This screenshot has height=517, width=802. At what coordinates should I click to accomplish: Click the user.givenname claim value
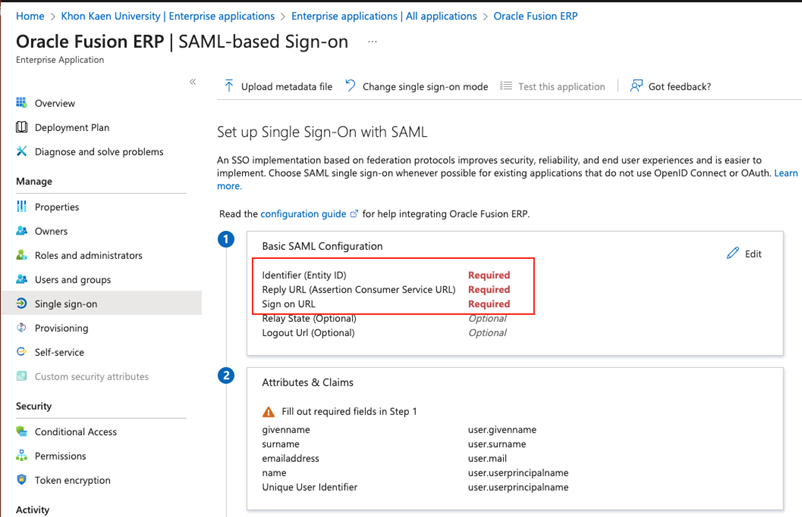[x=502, y=430]
